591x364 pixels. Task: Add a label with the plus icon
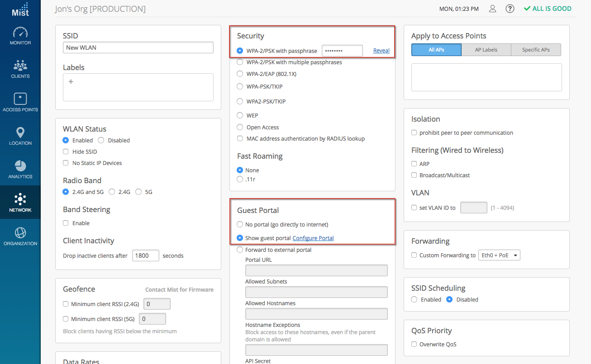click(x=71, y=82)
